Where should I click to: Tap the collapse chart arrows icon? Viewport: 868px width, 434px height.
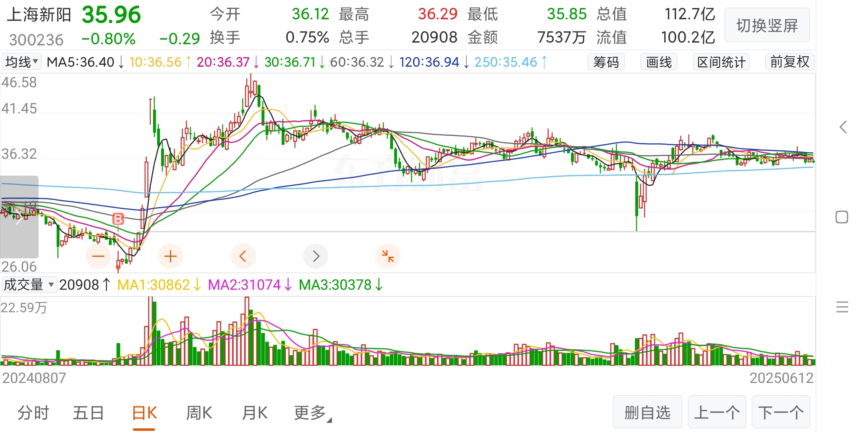tap(388, 256)
